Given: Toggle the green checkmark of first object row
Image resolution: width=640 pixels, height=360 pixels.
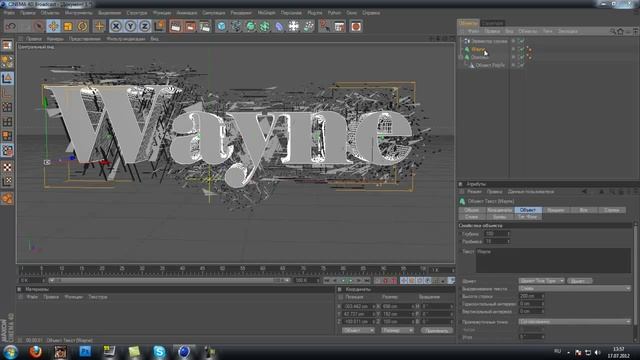Looking at the screenshot, I should [x=521, y=41].
